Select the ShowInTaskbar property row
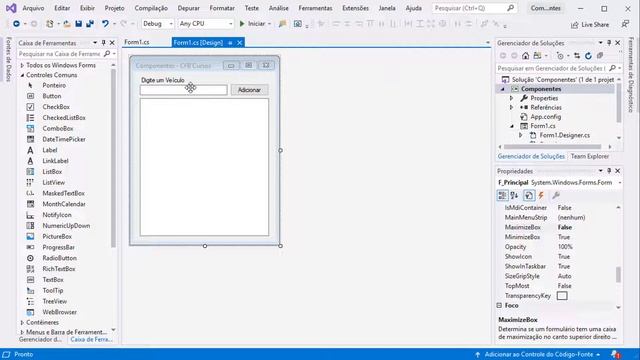640x360 pixels. tap(558, 267)
